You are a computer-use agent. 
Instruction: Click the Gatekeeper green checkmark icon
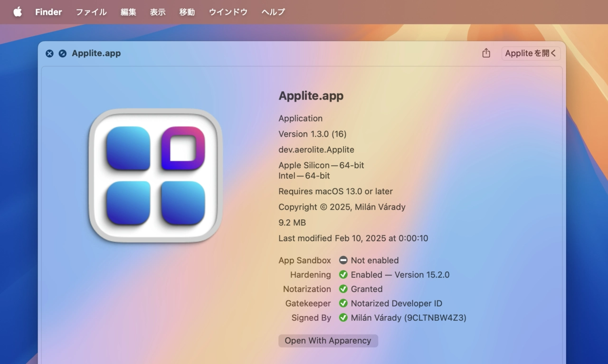point(343,303)
